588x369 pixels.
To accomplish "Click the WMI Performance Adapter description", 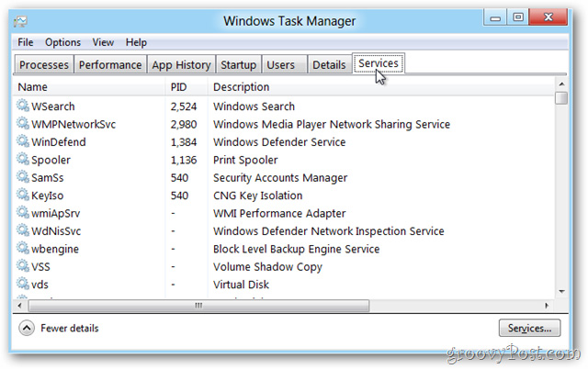I will [x=279, y=213].
